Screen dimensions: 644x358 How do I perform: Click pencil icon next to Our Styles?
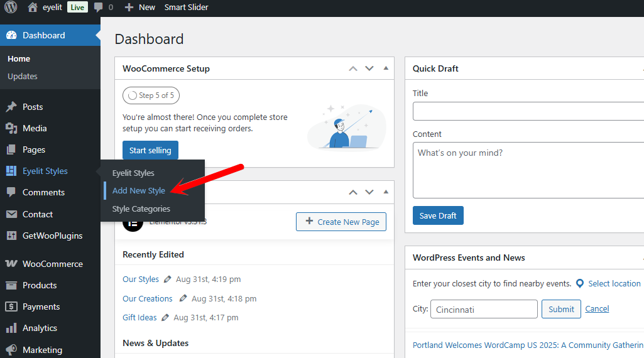click(x=167, y=279)
